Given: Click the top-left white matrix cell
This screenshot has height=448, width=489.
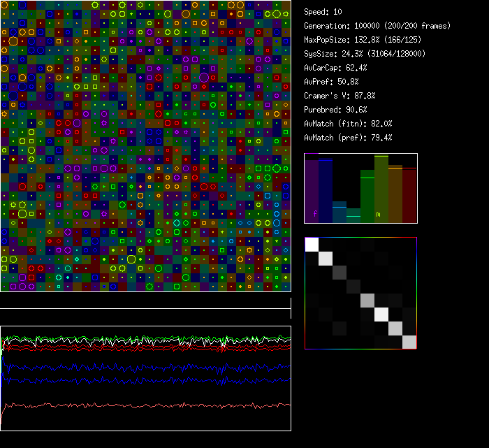Looking at the screenshot, I should coord(312,245).
